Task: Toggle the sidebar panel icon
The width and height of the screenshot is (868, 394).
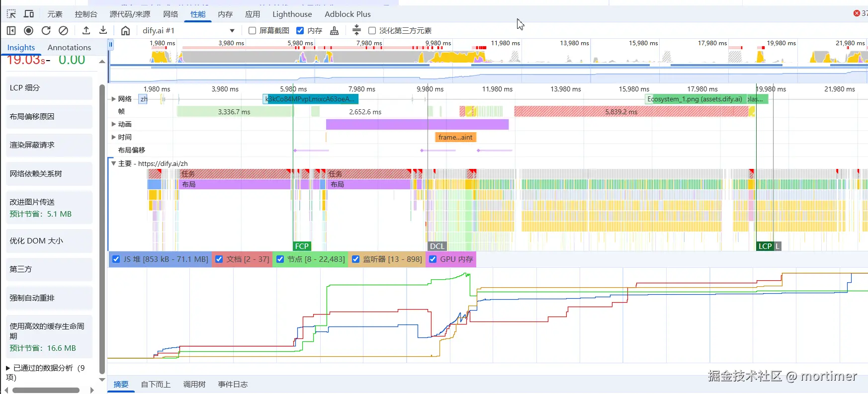Action: [11, 31]
